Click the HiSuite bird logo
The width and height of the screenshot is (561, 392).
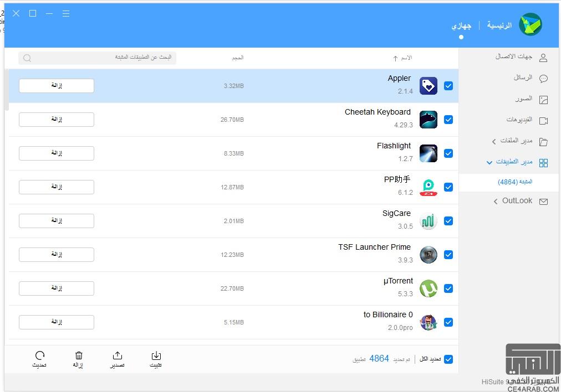pyautogui.click(x=531, y=24)
